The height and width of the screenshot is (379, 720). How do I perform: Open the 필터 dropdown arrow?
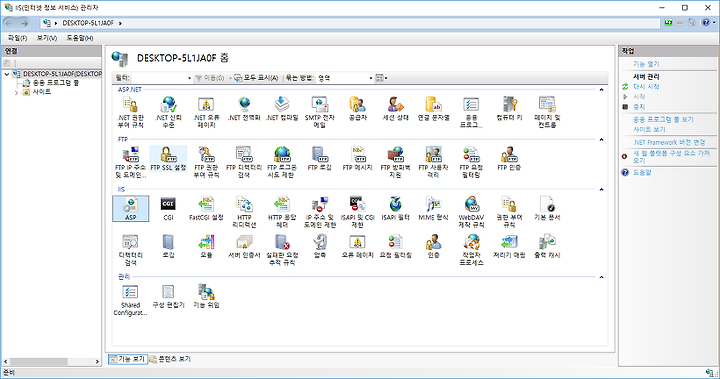189,78
